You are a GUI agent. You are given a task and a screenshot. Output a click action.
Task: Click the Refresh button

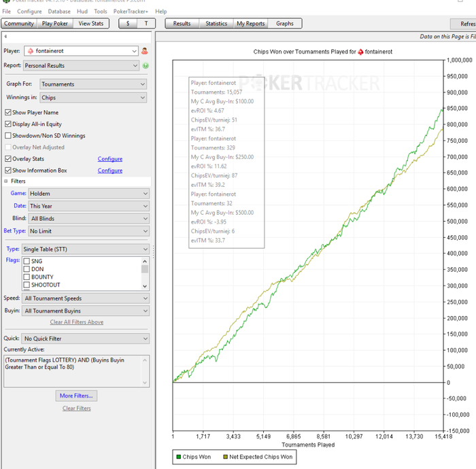pos(464,24)
